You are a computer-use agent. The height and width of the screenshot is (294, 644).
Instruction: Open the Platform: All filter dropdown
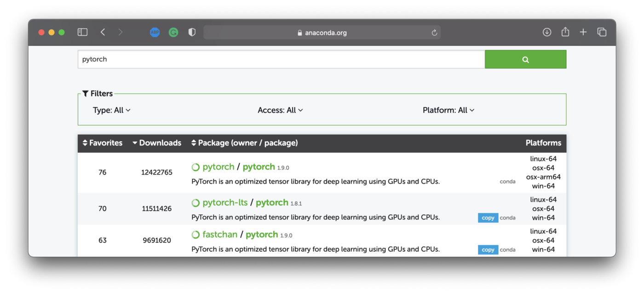coord(448,110)
